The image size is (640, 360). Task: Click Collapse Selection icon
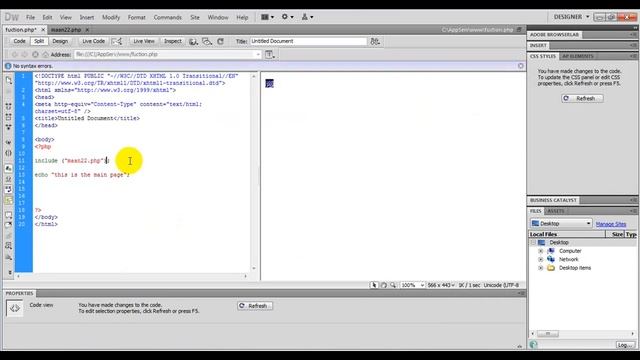click(x=9, y=117)
